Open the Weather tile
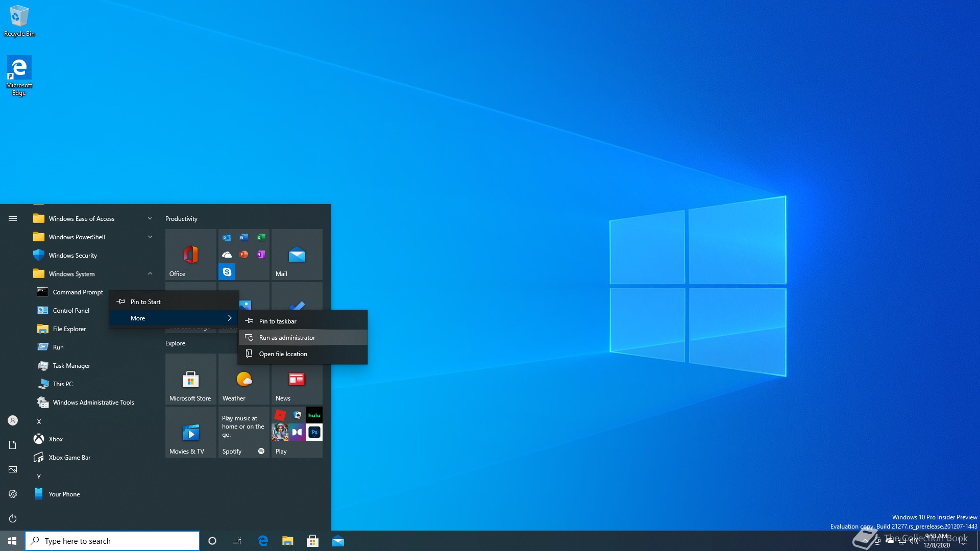Screen dimensions: 980x551 (243, 379)
